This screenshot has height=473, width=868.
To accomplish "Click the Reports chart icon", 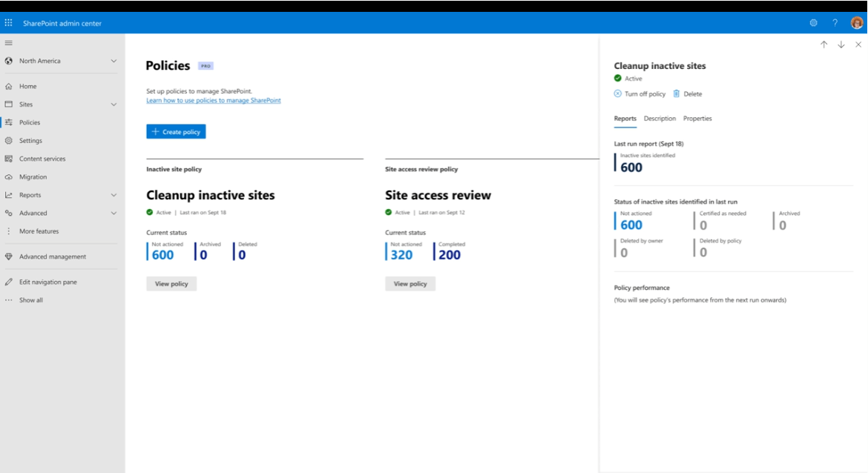I will 8,195.
